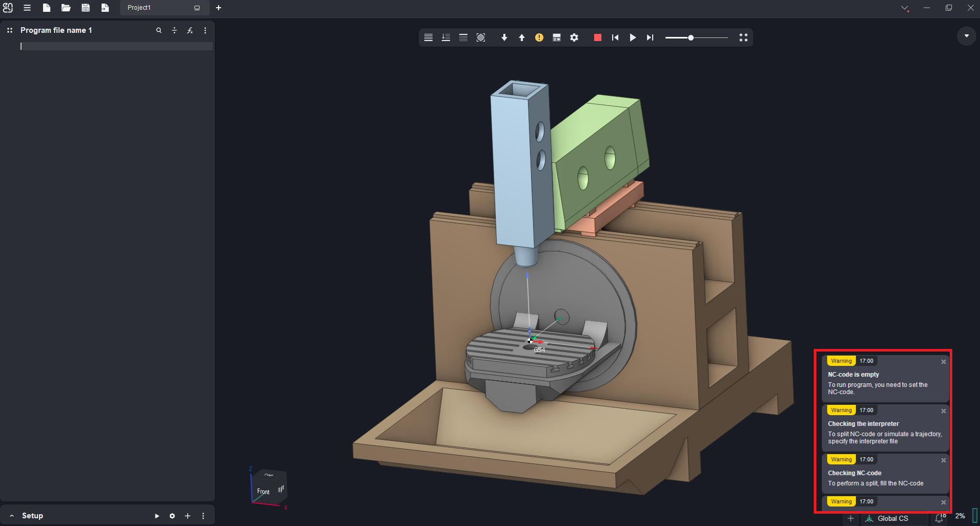Search in the program file panel
Screen dimensions: 980x526
point(159,30)
